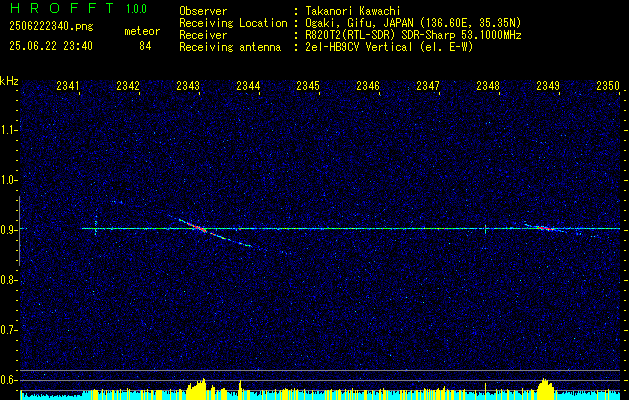The image size is (629, 400).
Task: Click the date stamp 25.06.22 23:40
Action: point(51,46)
